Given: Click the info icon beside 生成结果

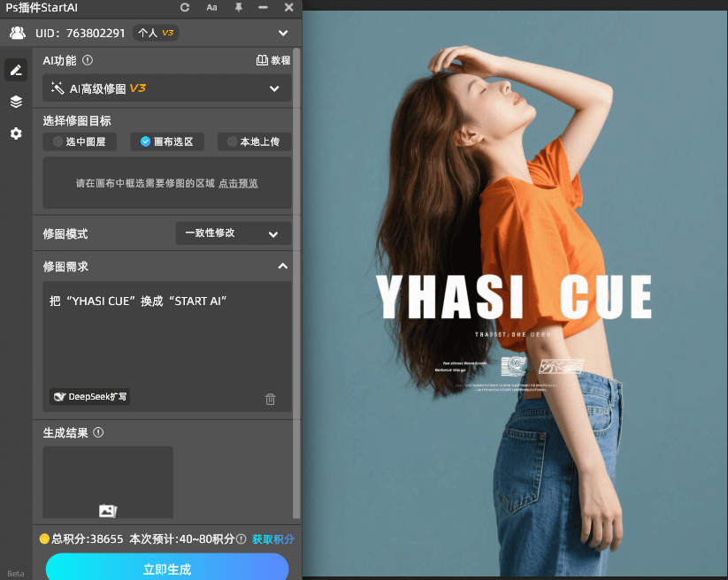Looking at the screenshot, I should point(98,432).
